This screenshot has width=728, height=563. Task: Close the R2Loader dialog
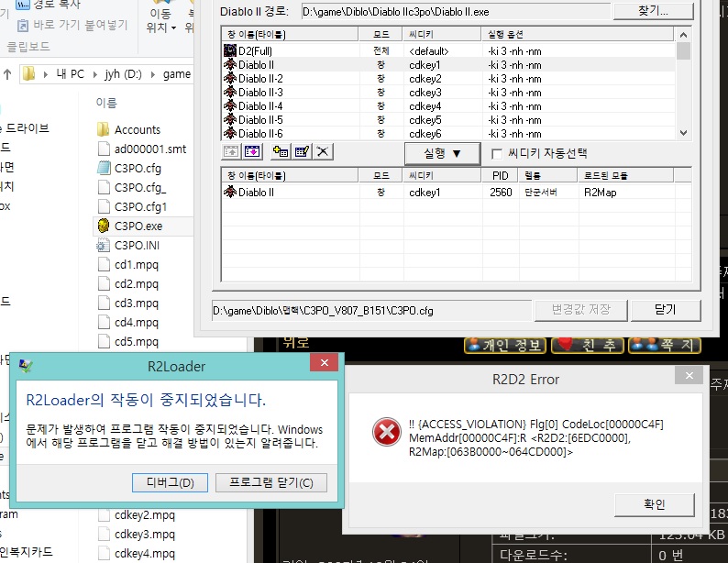(x=325, y=362)
